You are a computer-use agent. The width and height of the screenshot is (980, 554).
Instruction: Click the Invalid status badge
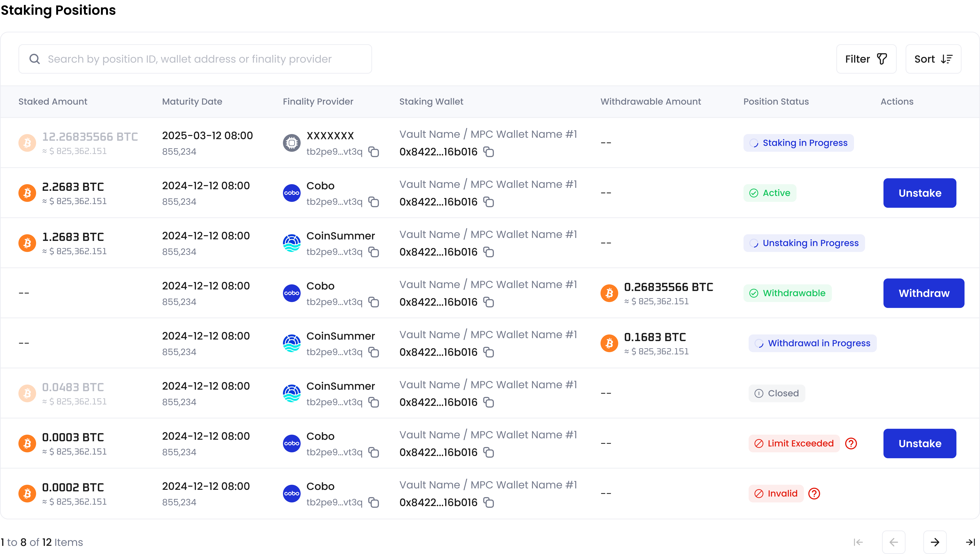(776, 493)
